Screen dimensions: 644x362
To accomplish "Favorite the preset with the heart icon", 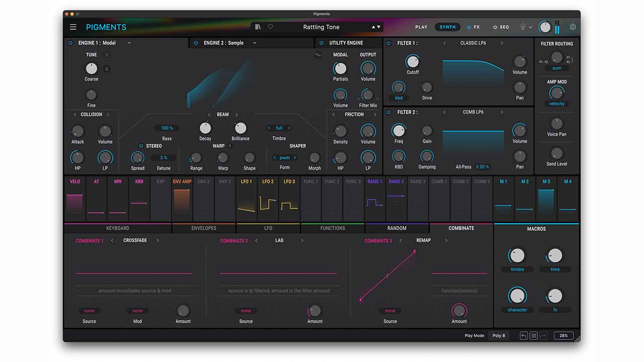I will [270, 27].
